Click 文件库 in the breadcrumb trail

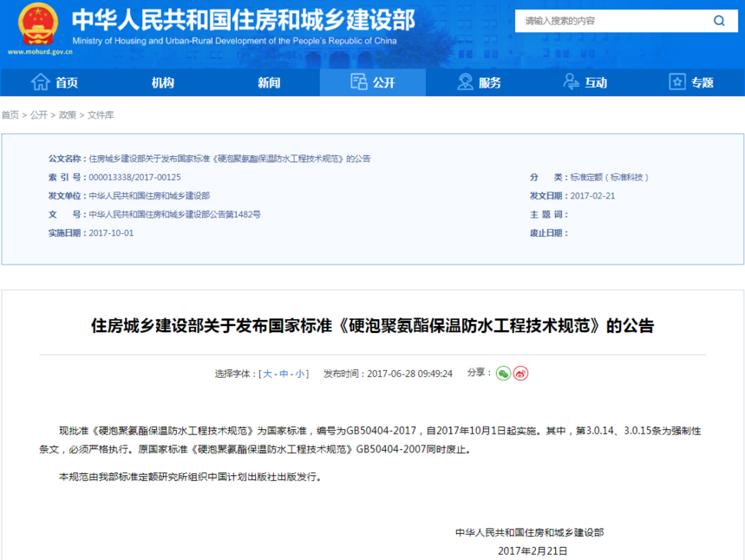click(x=101, y=115)
